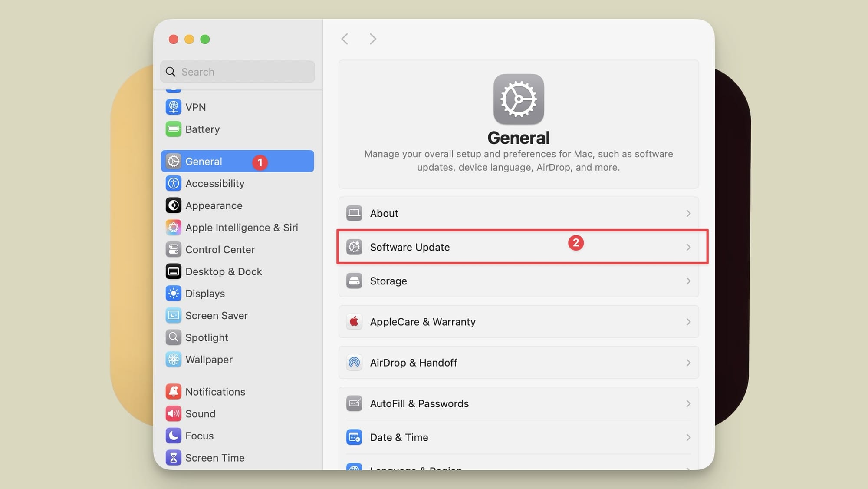This screenshot has width=868, height=489.
Task: Click the Accessibility icon in sidebar
Action: [173, 183]
